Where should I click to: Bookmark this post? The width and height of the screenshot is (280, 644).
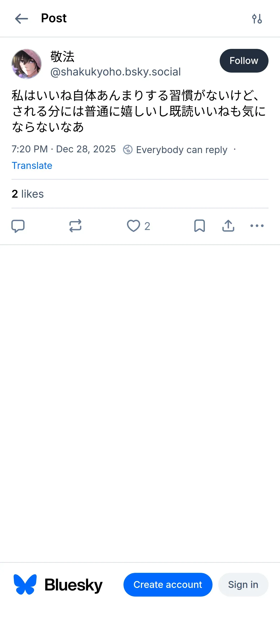click(199, 226)
